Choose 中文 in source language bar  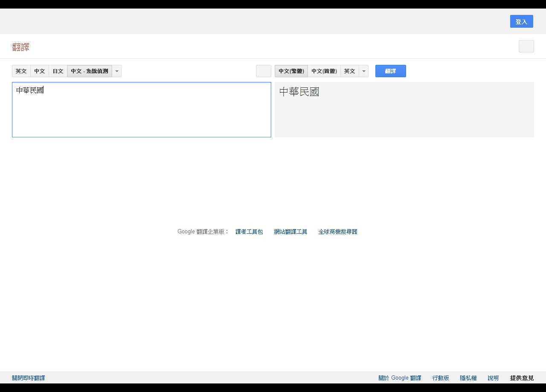(x=40, y=71)
